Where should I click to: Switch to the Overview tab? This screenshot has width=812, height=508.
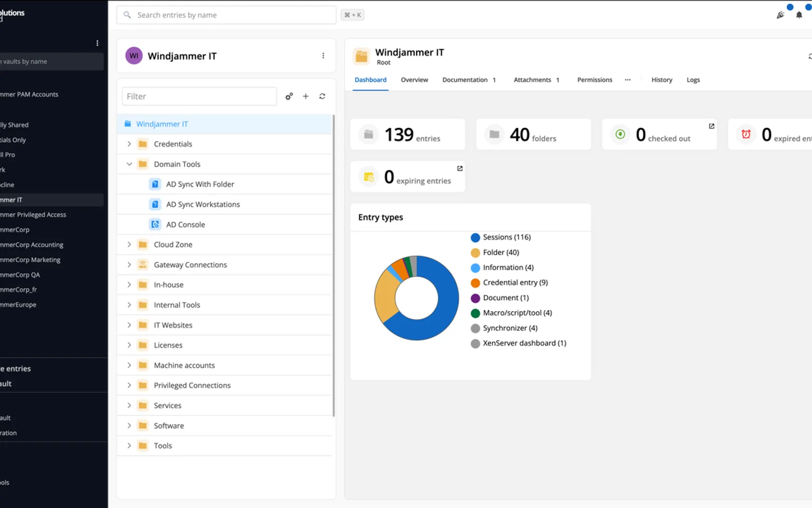(x=414, y=80)
